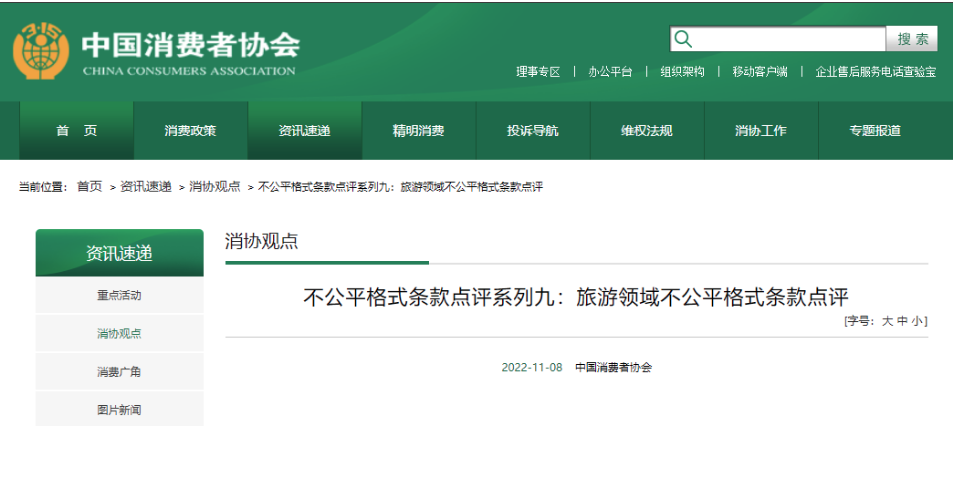Click the magnifying glass search icon

click(684, 39)
